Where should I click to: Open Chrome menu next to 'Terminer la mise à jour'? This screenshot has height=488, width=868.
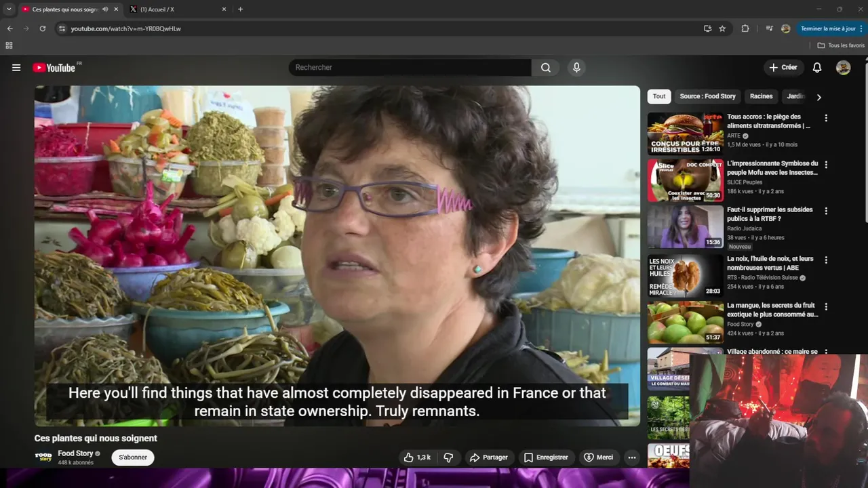(861, 28)
